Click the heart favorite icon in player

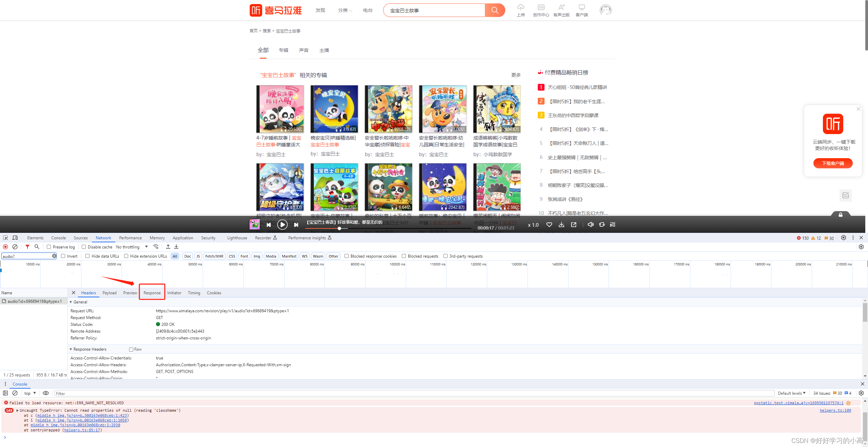[549, 225]
